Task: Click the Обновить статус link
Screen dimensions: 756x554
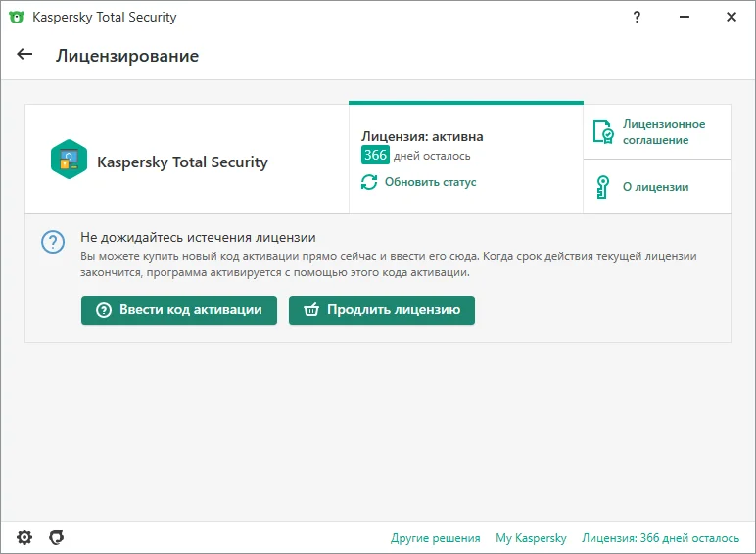Action: click(x=430, y=182)
